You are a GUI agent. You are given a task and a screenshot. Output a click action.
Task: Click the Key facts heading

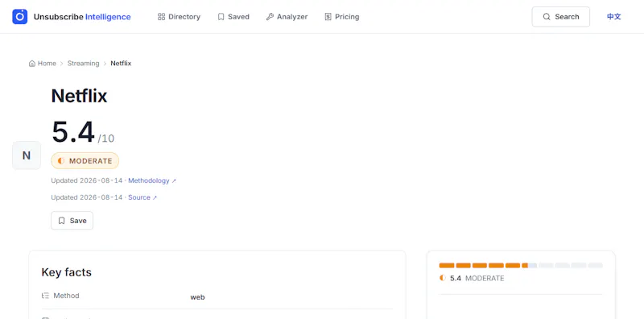tap(67, 272)
